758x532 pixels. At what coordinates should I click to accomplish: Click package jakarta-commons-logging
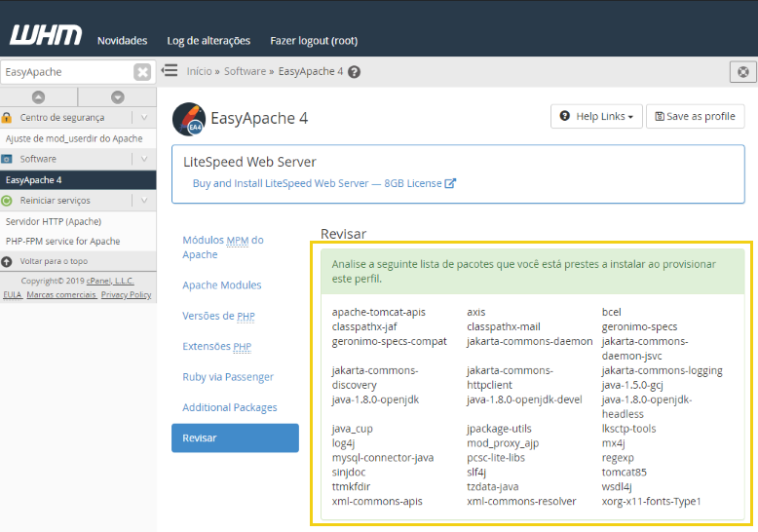[662, 371]
